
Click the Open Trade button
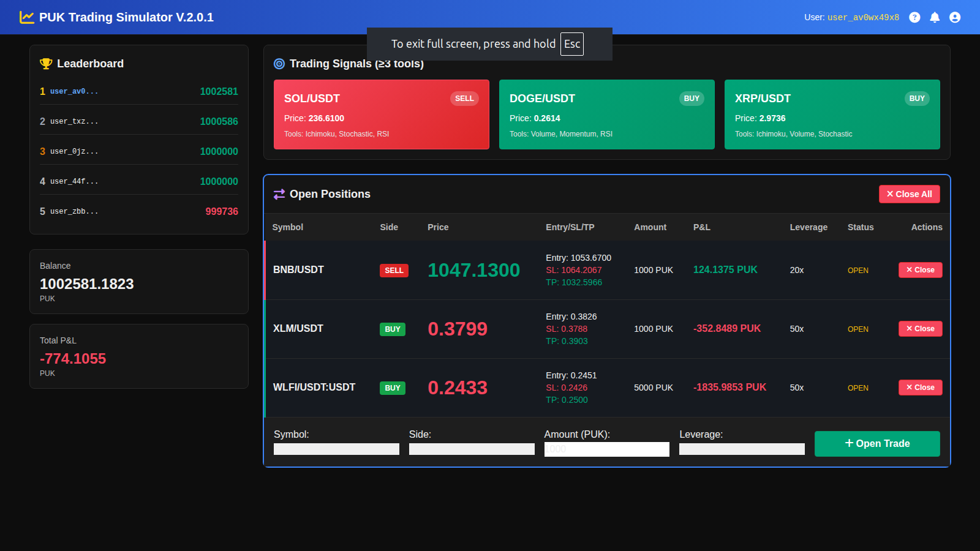[877, 444]
